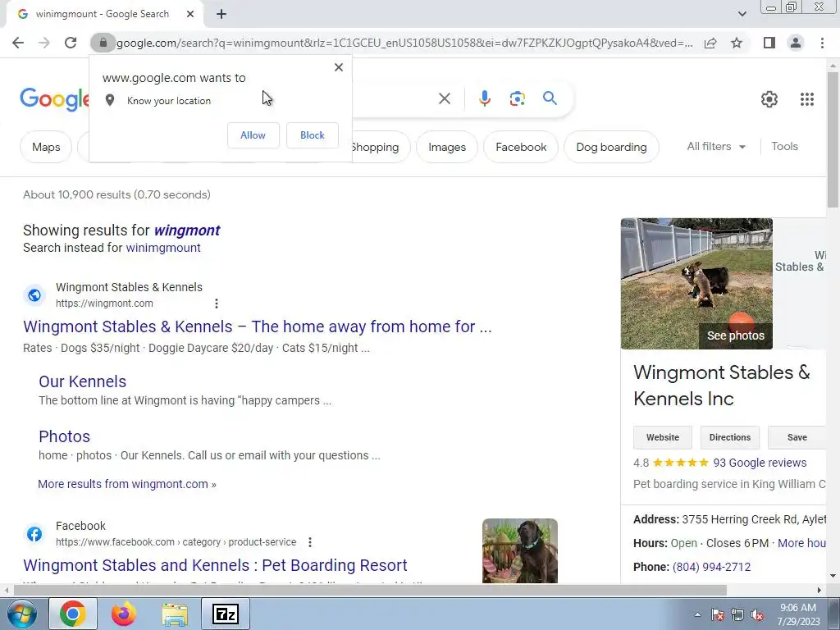Switch to Chrome in the taskbar
Screen dimensions: 840x630
73,614
